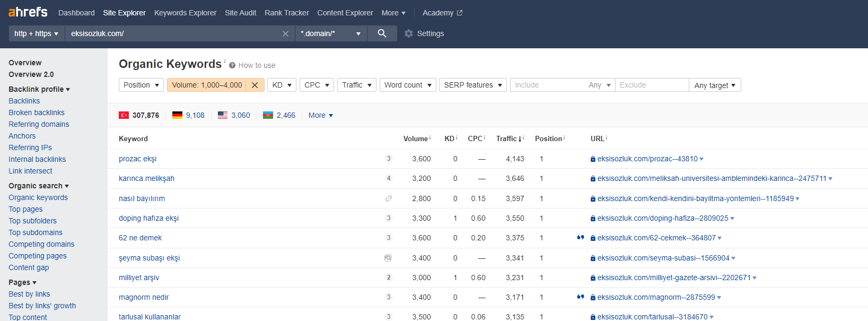Open the Position filter dropdown
The height and width of the screenshot is (321, 868).
[141, 85]
